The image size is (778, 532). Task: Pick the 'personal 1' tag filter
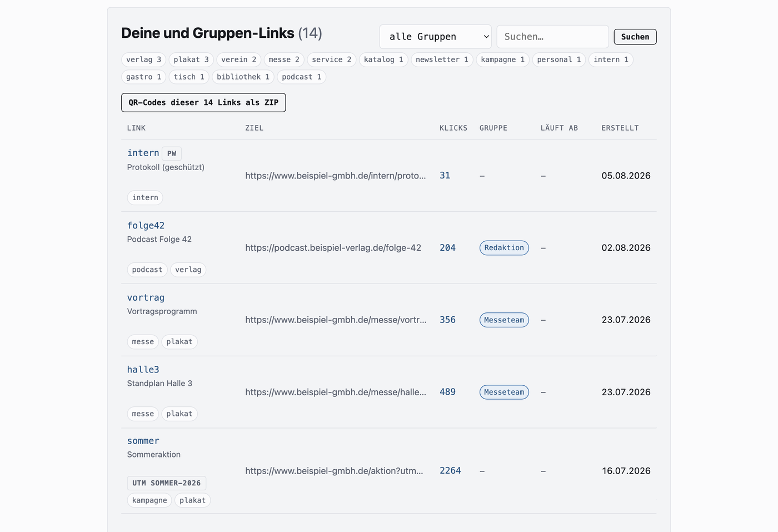pyautogui.click(x=558, y=59)
